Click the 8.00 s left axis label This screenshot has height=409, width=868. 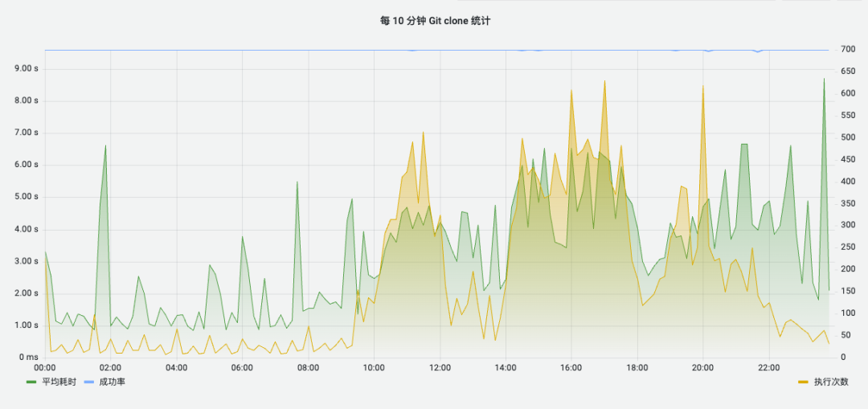pos(27,101)
